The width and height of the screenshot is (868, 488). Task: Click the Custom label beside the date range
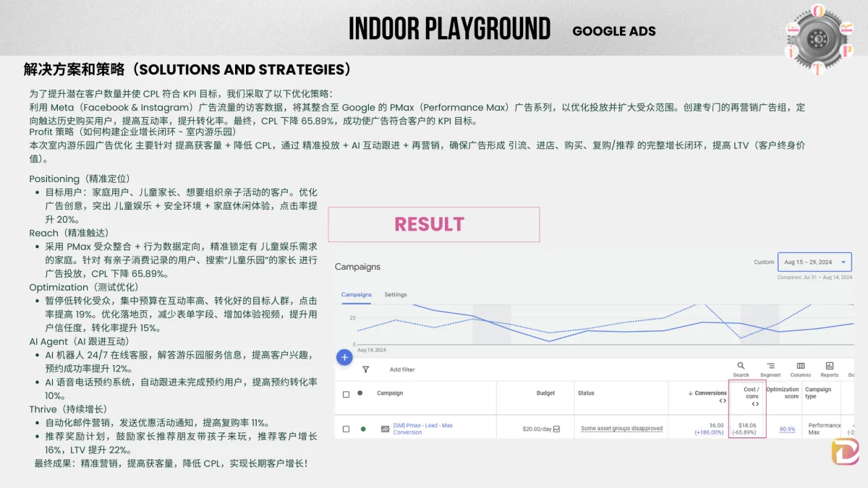click(764, 262)
